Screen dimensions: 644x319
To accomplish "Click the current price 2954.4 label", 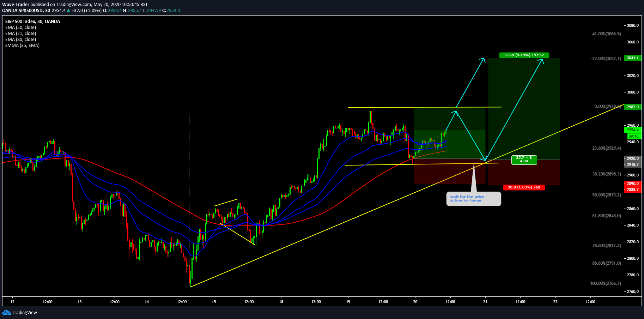I will [633, 130].
